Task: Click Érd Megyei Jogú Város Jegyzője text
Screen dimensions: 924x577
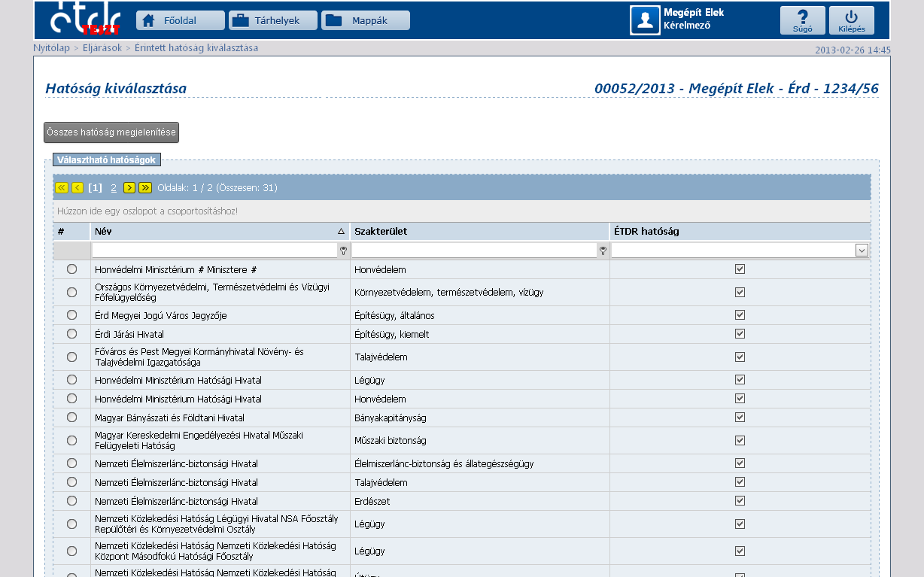Action: pyautogui.click(x=161, y=315)
